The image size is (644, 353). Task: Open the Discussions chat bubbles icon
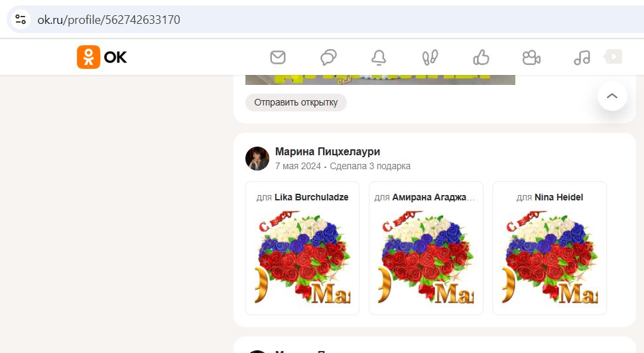tap(328, 57)
